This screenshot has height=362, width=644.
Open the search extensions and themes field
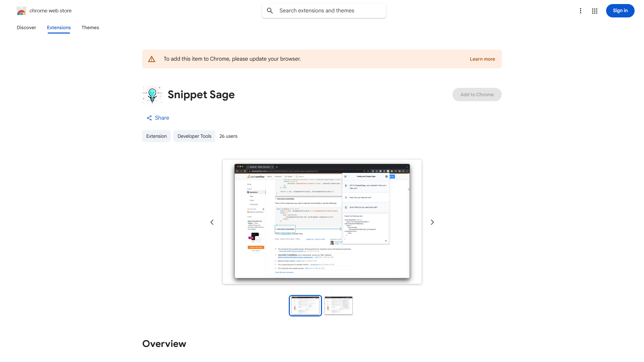324,10
